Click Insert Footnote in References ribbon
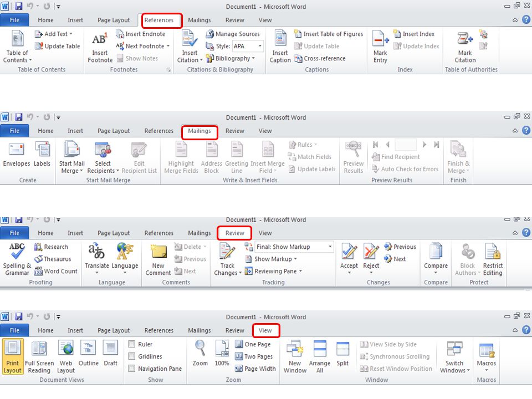Viewport: 532px width, 399px height. [x=100, y=47]
